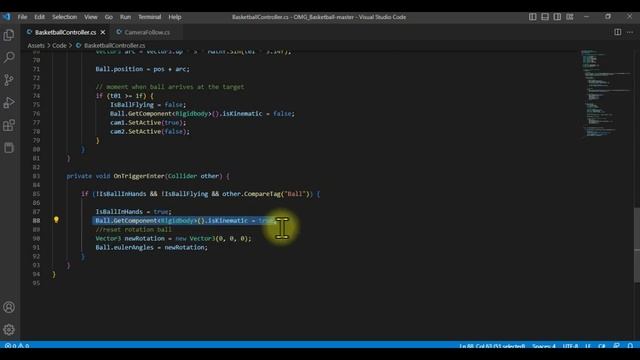Viewport: 640px width, 360px height.
Task: Click the 'Ball.position = pos + arc;' line
Action: point(142,69)
